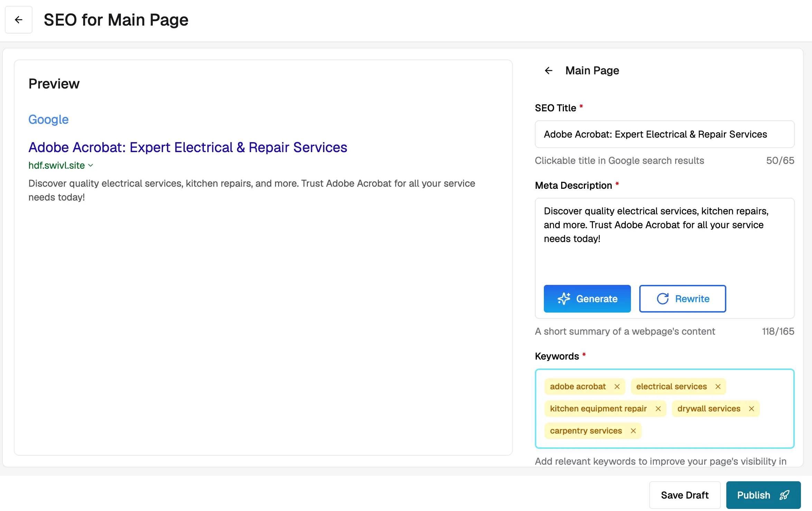Viewport: 812px width, 511px height.
Task: Generate a meta description with AI
Action: [587, 299]
